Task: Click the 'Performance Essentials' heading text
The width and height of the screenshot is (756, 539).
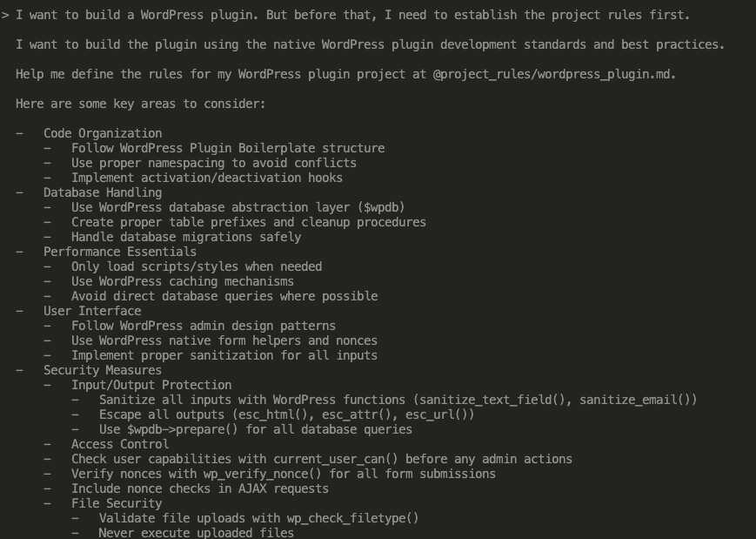Action: click(120, 252)
